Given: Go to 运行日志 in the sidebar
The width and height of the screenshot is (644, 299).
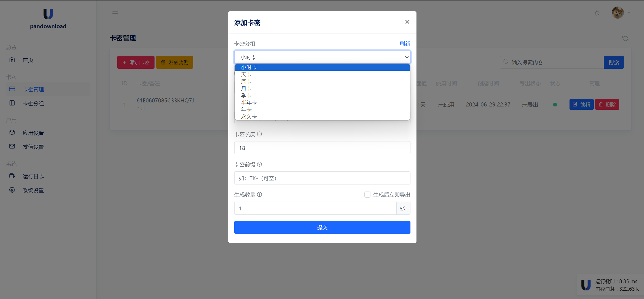Looking at the screenshot, I should coord(33,176).
